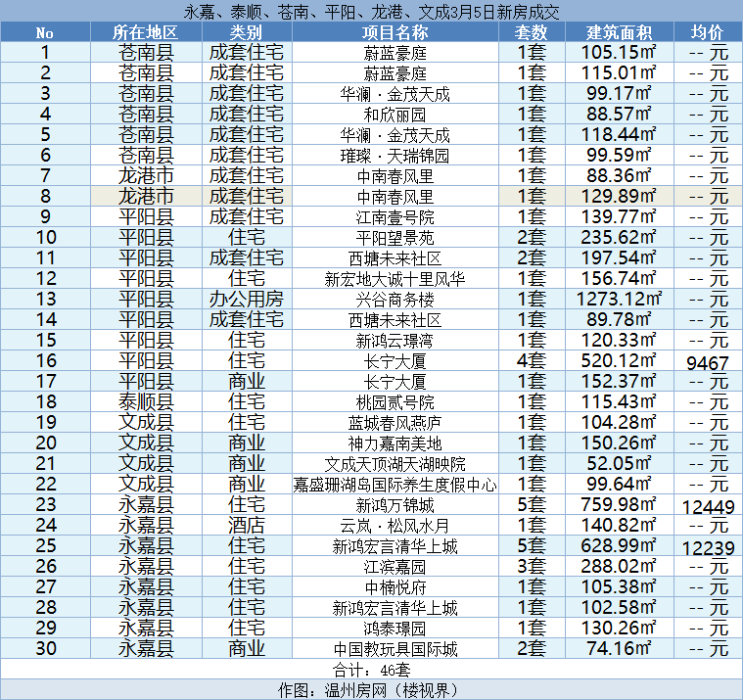Click average price 12239

[708, 548]
